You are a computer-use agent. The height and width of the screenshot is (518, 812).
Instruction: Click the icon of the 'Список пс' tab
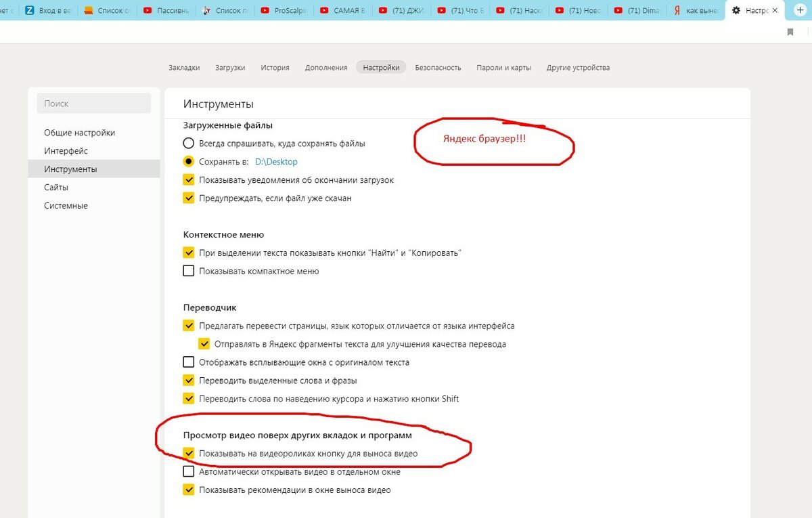(x=206, y=11)
